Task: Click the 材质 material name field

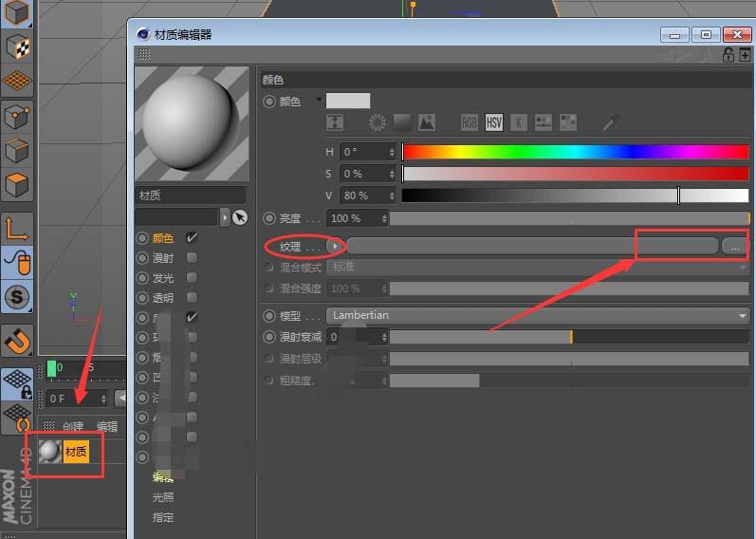Action: [191, 195]
